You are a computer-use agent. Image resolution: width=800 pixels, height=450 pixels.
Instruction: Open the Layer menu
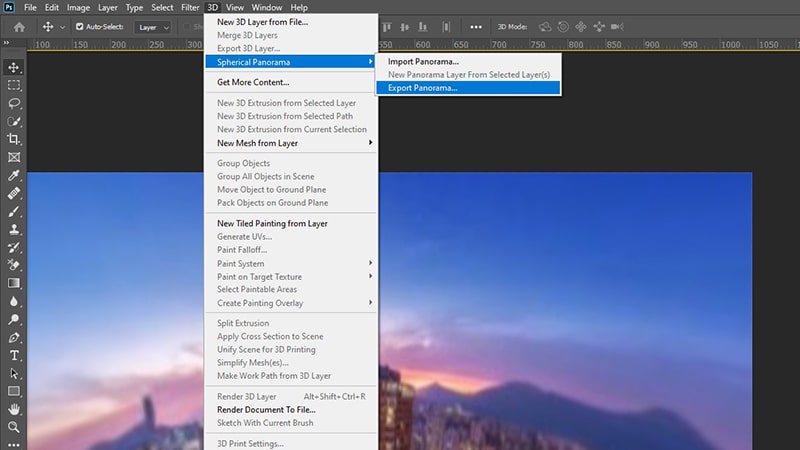[108, 7]
